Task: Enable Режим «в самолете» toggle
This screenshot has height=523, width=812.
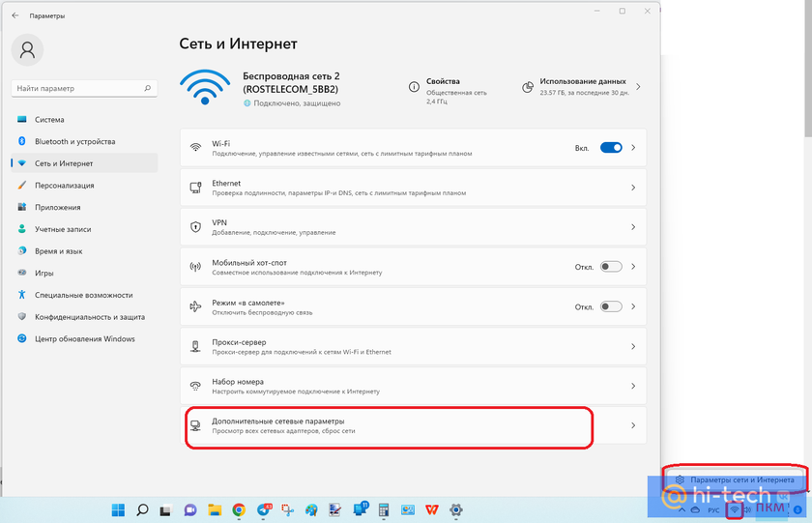Action: (x=611, y=306)
